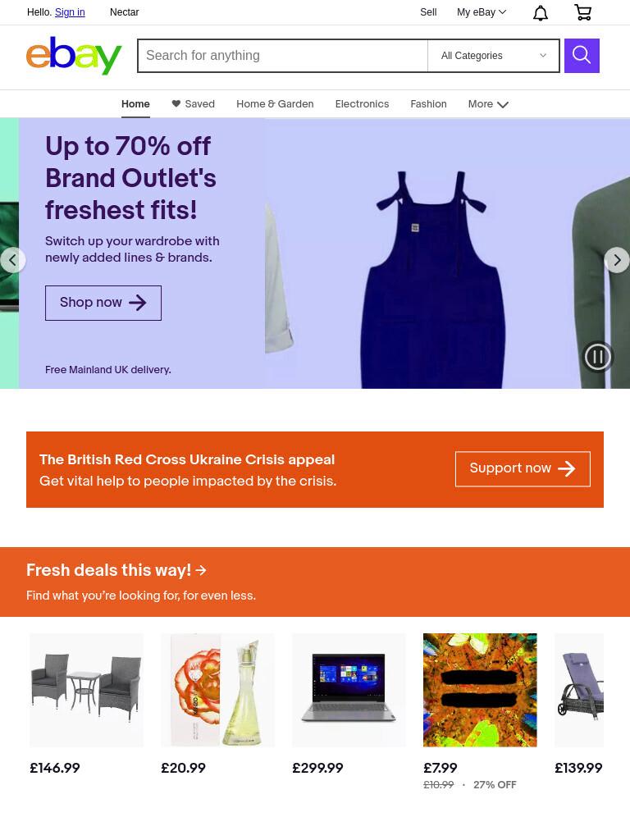
Task: Open the notifications bell icon
Action: click(540, 12)
